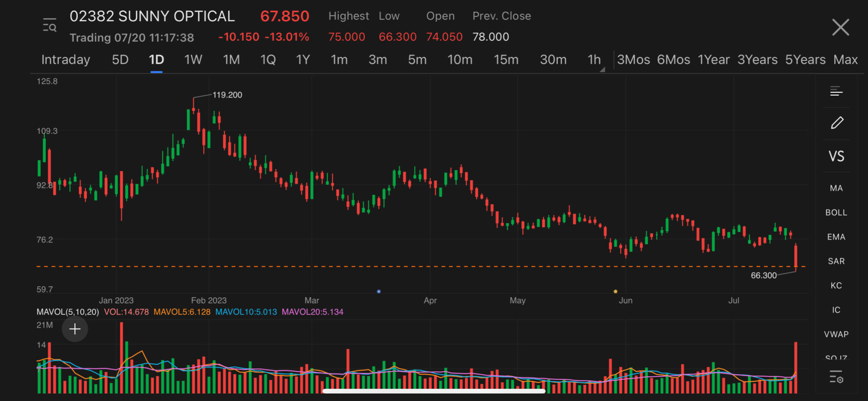The height and width of the screenshot is (401, 868).
Task: Click the VOL:14.678 value
Action: click(126, 312)
